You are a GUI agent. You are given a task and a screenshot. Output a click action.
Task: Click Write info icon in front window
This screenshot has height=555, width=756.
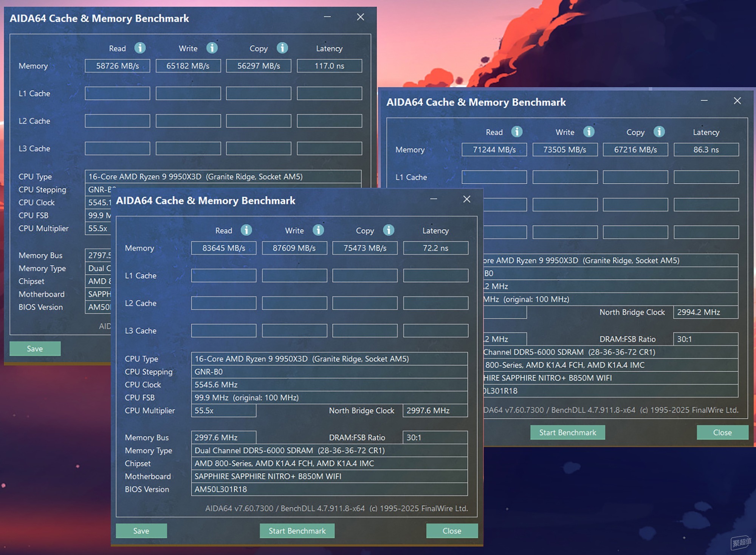pyautogui.click(x=318, y=230)
